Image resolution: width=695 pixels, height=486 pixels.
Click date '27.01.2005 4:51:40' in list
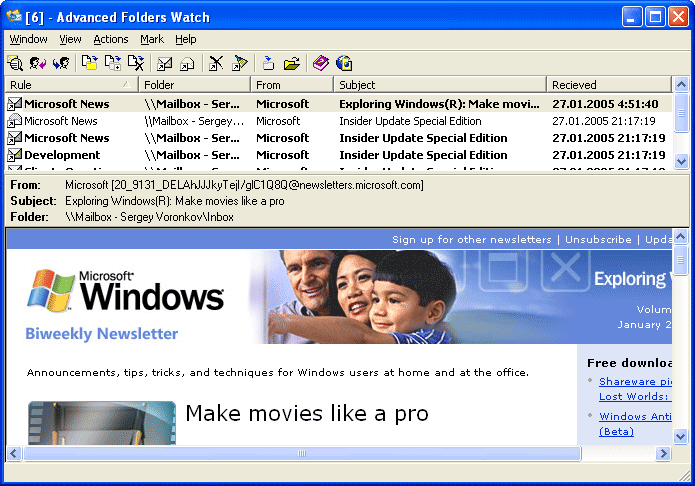click(x=605, y=104)
